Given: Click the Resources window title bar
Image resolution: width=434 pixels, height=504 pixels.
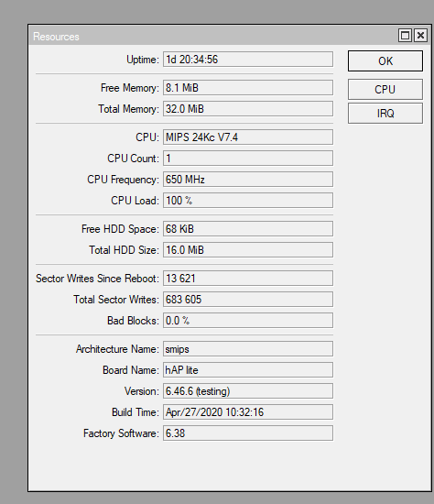Looking at the screenshot, I should tap(212, 36).
